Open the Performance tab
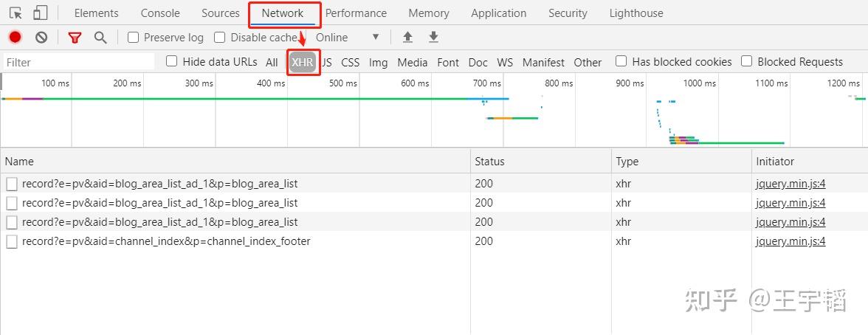This screenshot has height=335, width=868. [x=356, y=13]
